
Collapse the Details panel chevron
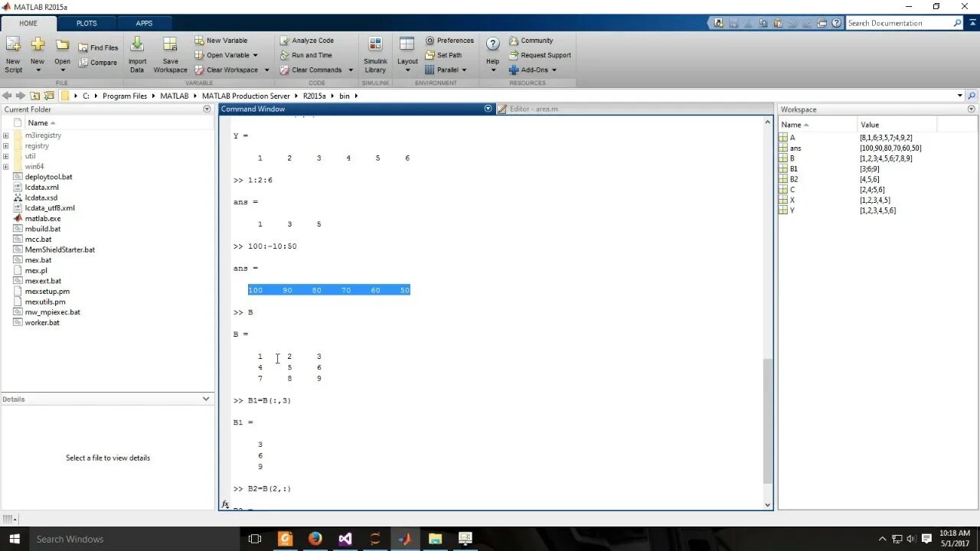pos(206,399)
